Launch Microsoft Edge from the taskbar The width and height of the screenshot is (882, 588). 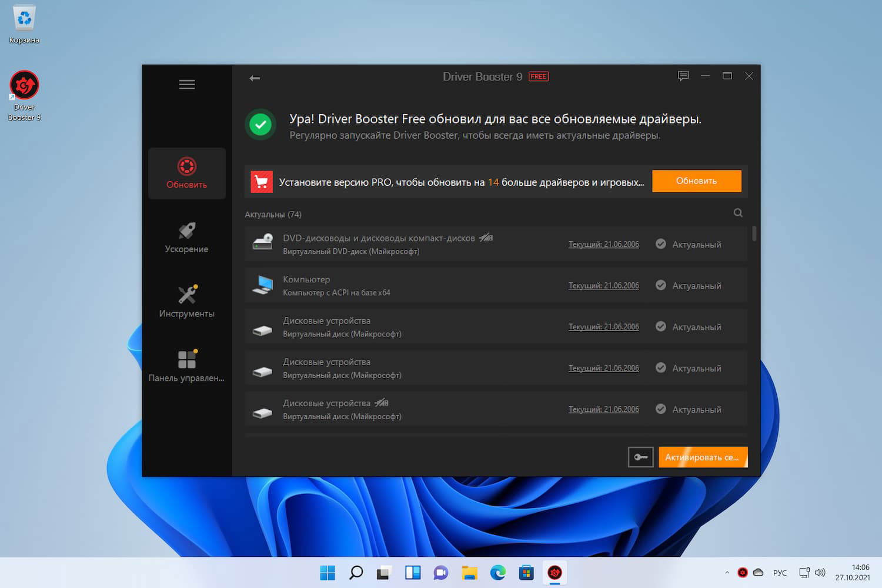click(x=498, y=573)
